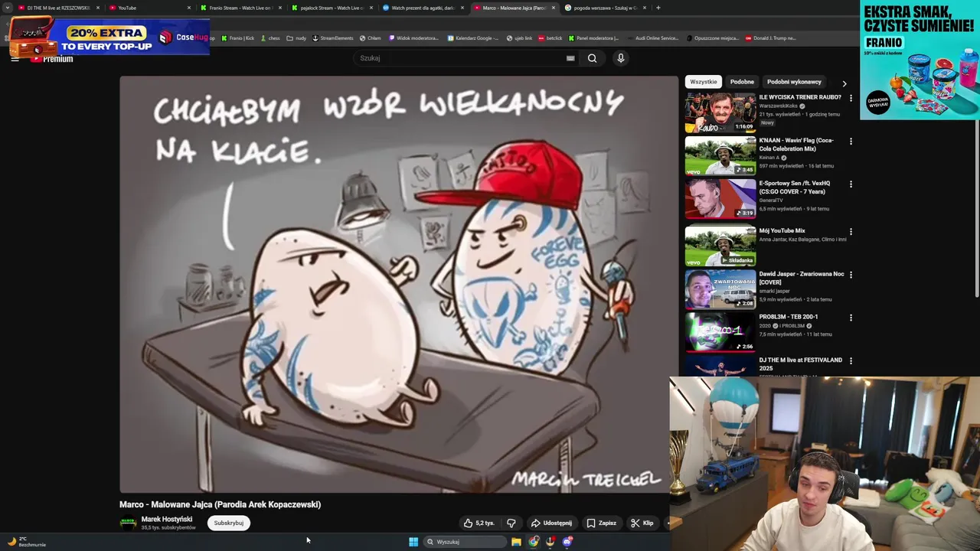This screenshot has width=980, height=551.
Task: Switch to pajalock Stream Kick tab
Action: coord(331,8)
